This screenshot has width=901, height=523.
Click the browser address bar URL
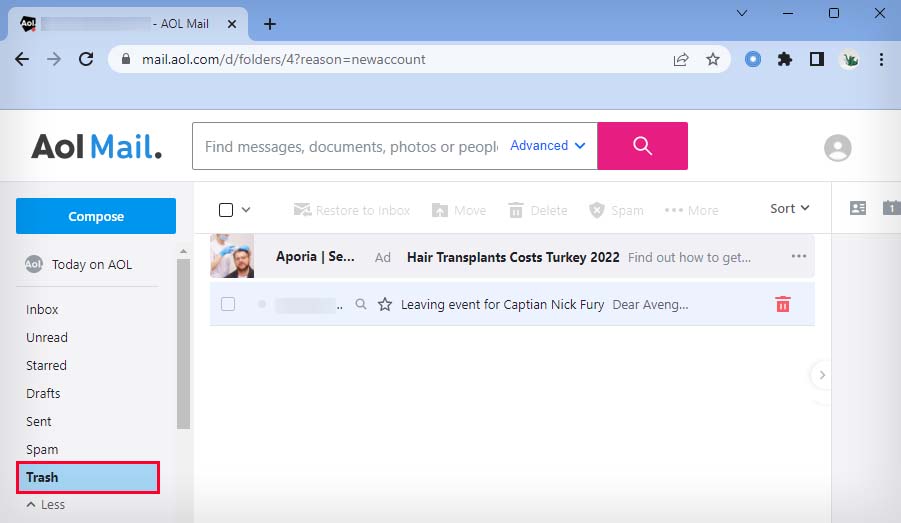click(x=284, y=59)
